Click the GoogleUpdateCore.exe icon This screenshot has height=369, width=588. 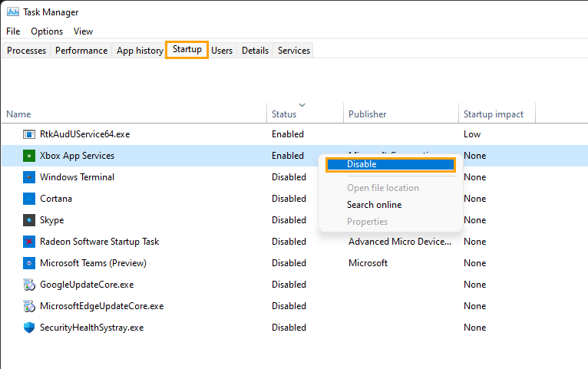pos(29,285)
